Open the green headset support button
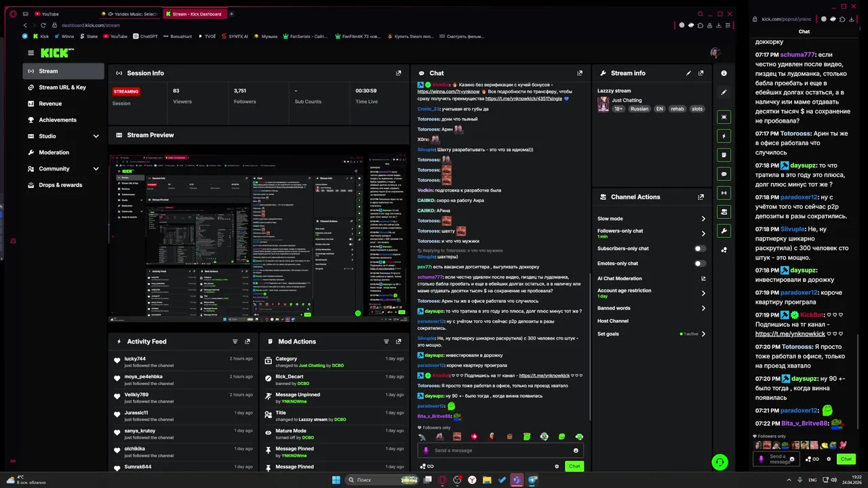 click(719, 462)
